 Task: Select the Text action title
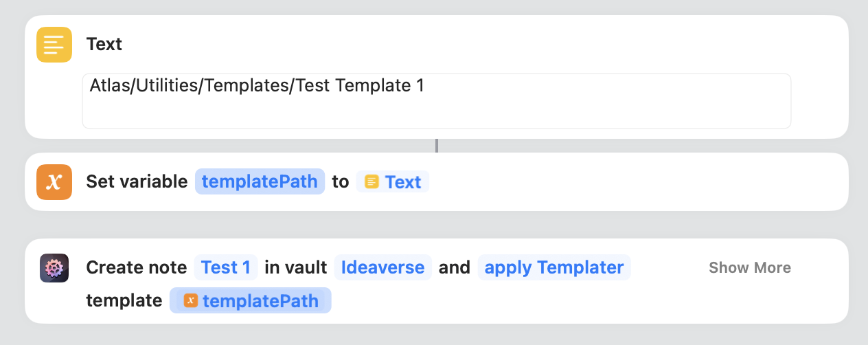pos(104,45)
